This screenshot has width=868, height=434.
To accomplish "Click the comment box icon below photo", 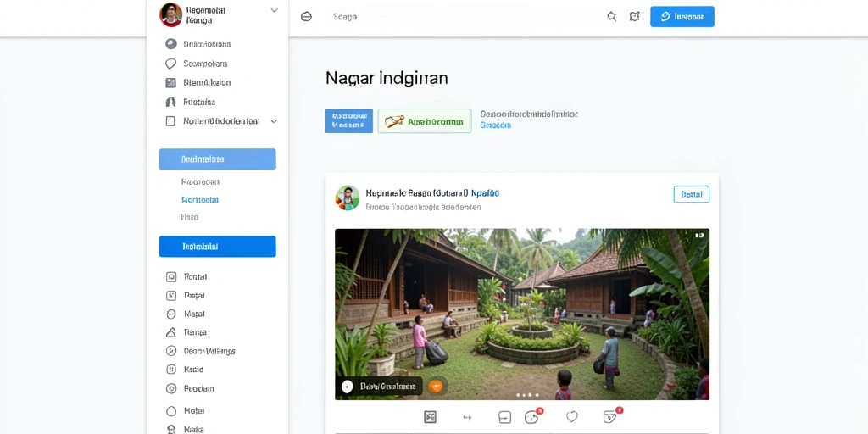I will click(504, 417).
